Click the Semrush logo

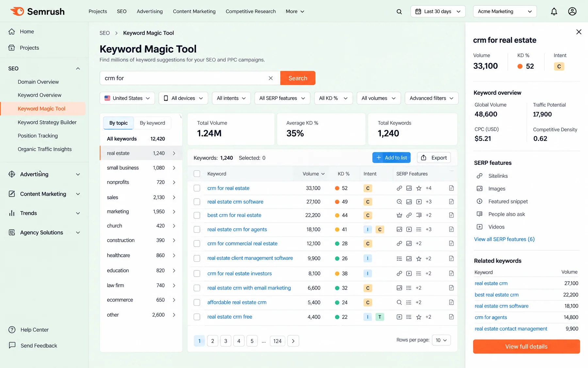pyautogui.click(x=37, y=11)
